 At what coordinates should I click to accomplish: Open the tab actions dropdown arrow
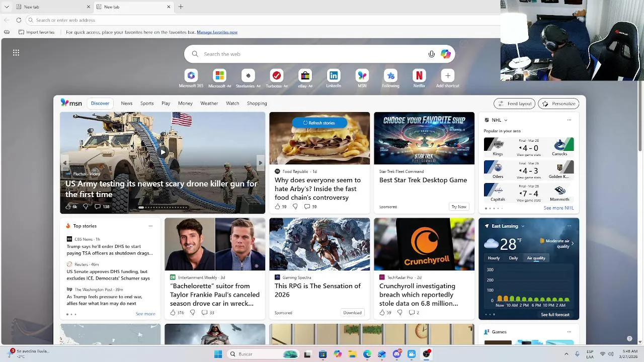click(7, 7)
